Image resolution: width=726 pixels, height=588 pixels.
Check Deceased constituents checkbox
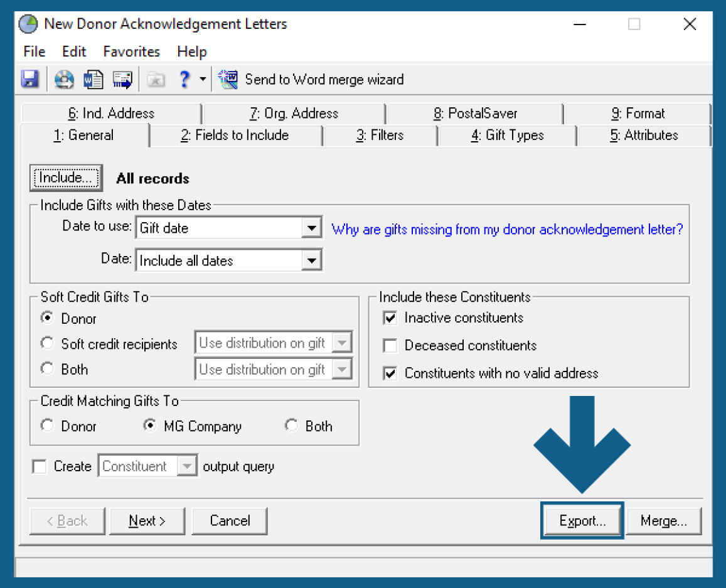(x=390, y=345)
